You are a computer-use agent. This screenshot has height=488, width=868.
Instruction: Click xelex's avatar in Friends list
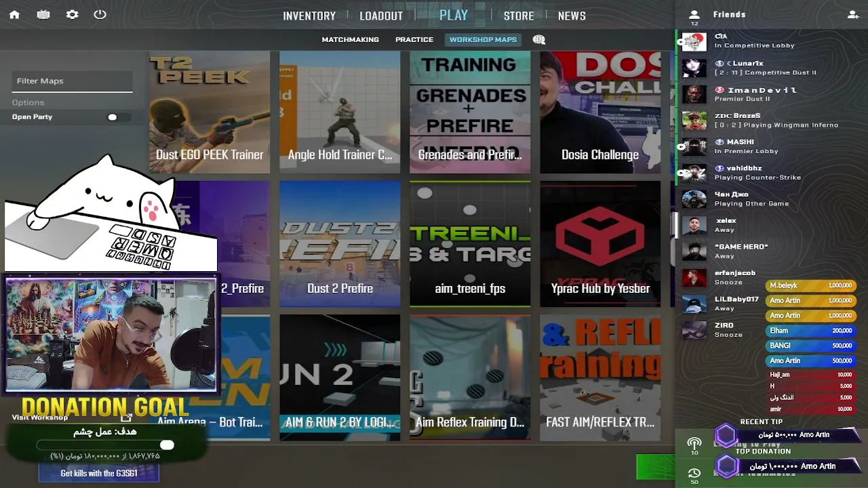point(694,225)
